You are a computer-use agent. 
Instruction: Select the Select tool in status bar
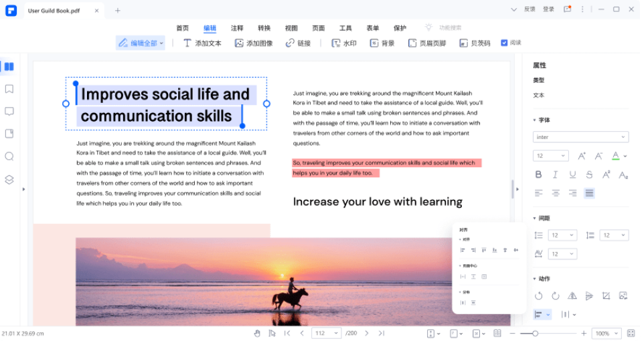coord(272,334)
